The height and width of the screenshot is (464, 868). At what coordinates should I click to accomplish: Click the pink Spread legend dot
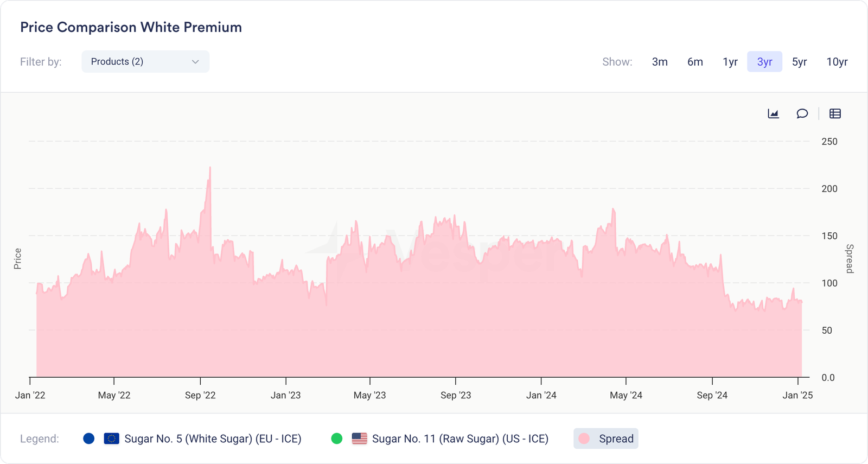(584, 438)
